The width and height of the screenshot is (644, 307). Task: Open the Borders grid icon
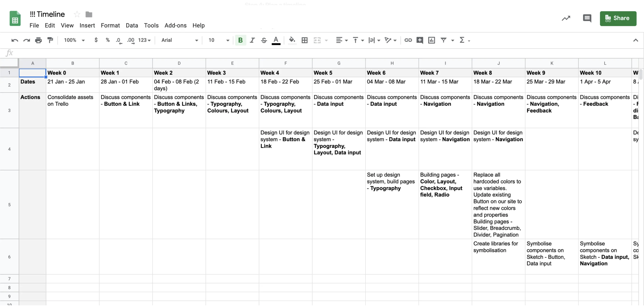point(304,40)
